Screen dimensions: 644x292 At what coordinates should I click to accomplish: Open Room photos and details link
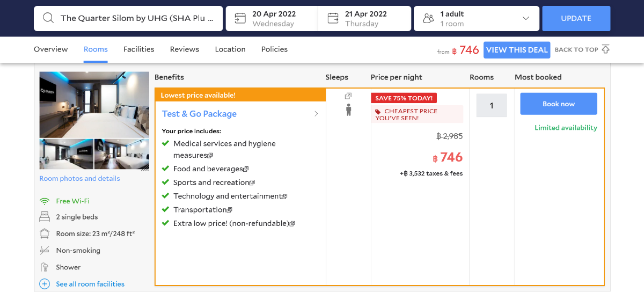click(79, 179)
